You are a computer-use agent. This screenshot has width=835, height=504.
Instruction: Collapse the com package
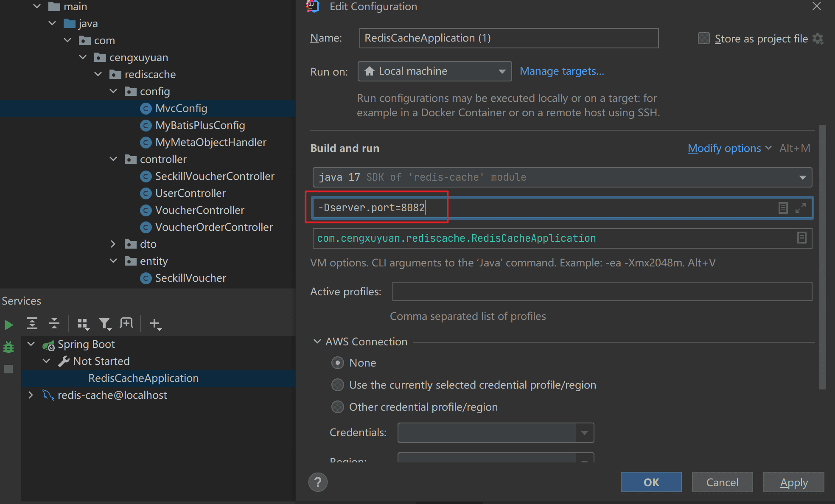pyautogui.click(x=67, y=40)
